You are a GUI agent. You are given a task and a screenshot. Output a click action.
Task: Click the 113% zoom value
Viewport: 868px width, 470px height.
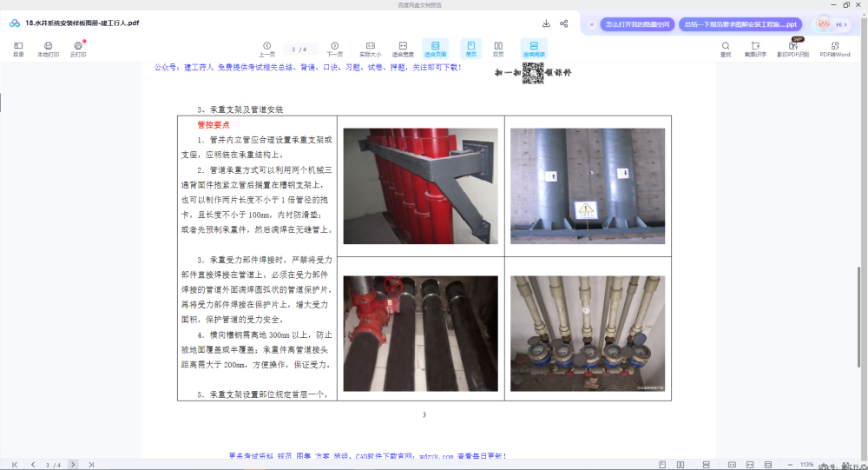point(806,465)
